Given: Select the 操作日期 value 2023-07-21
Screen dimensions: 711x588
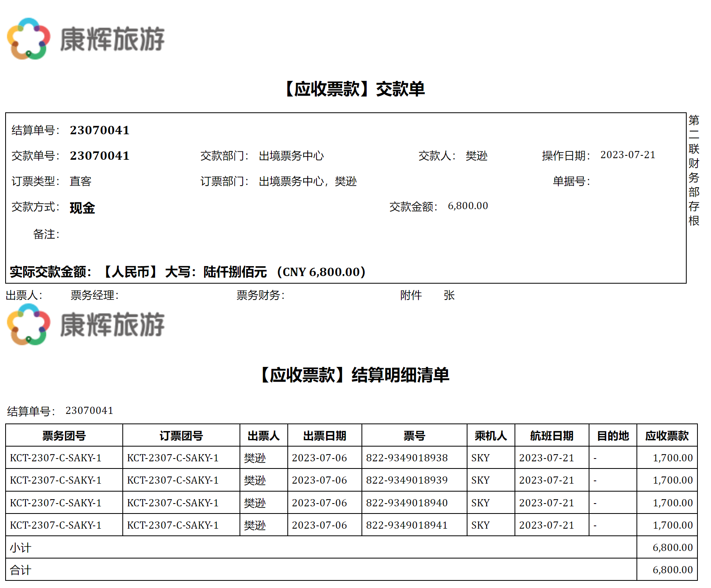Looking at the screenshot, I should pos(628,155).
